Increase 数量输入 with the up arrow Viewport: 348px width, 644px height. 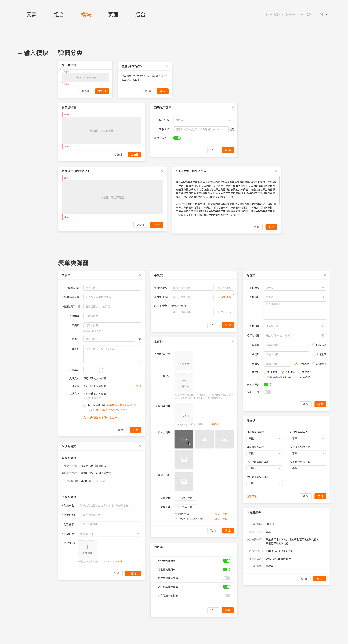[x=102, y=369]
